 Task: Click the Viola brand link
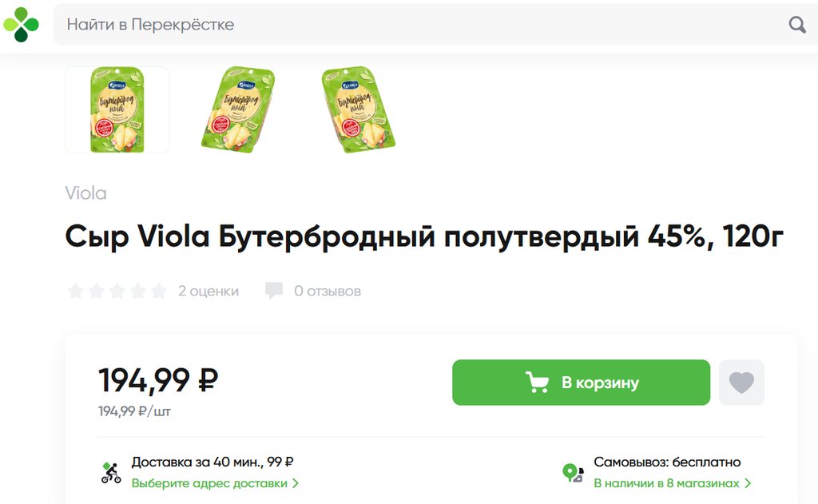point(85,193)
